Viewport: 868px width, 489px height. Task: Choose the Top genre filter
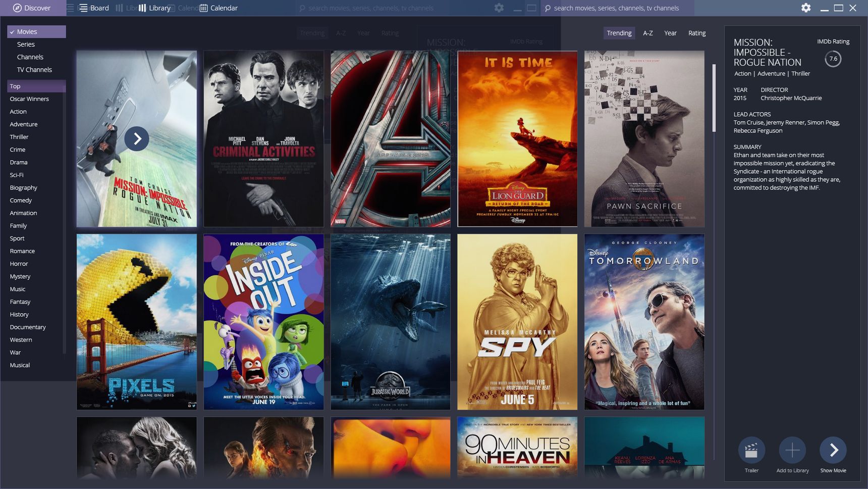[36, 86]
